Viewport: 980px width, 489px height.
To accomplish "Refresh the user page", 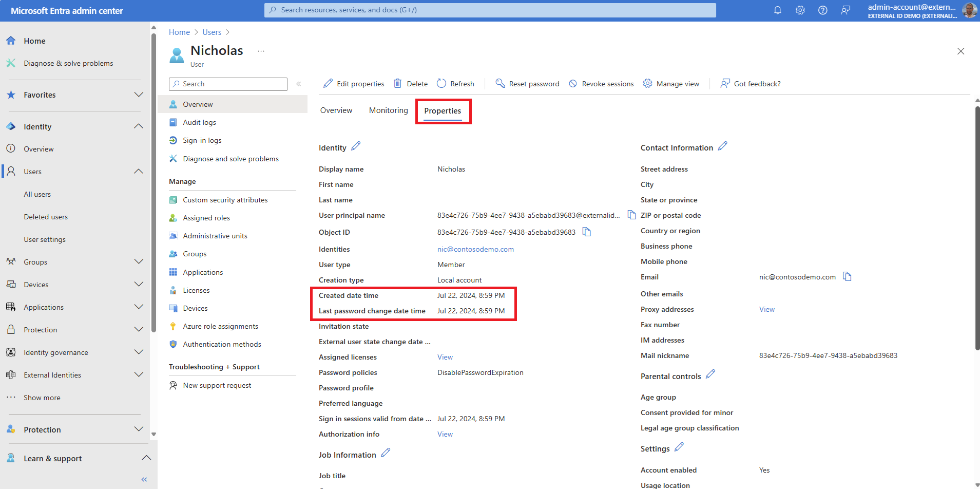I will click(x=455, y=84).
